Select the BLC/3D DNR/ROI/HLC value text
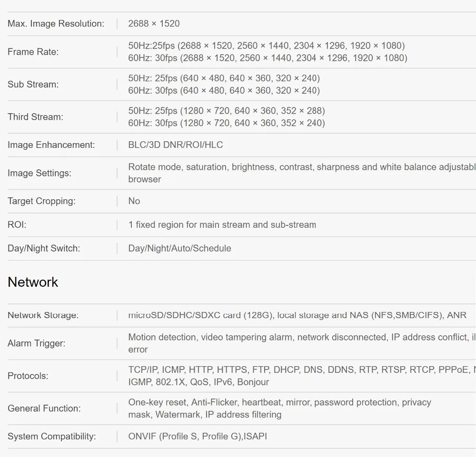Screen dimensions: 476x457 (176, 145)
